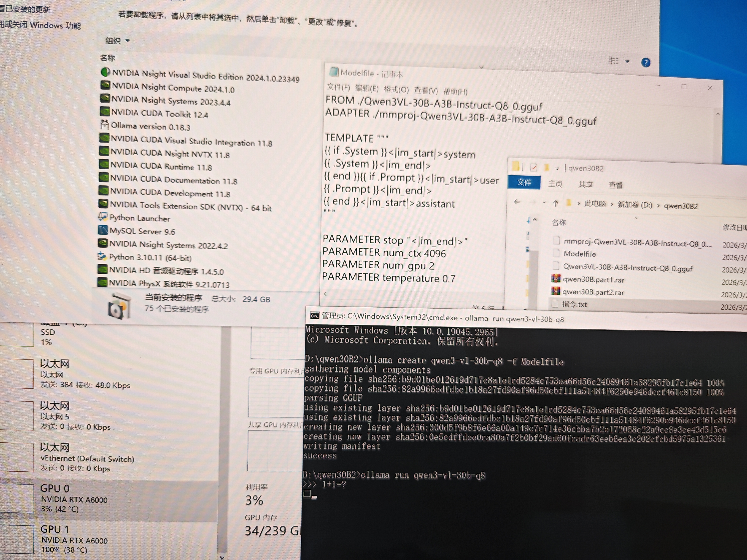This screenshot has height=560, width=747.
Task: Open the Explorer quick access toolbar dropdown
Action: click(x=557, y=168)
